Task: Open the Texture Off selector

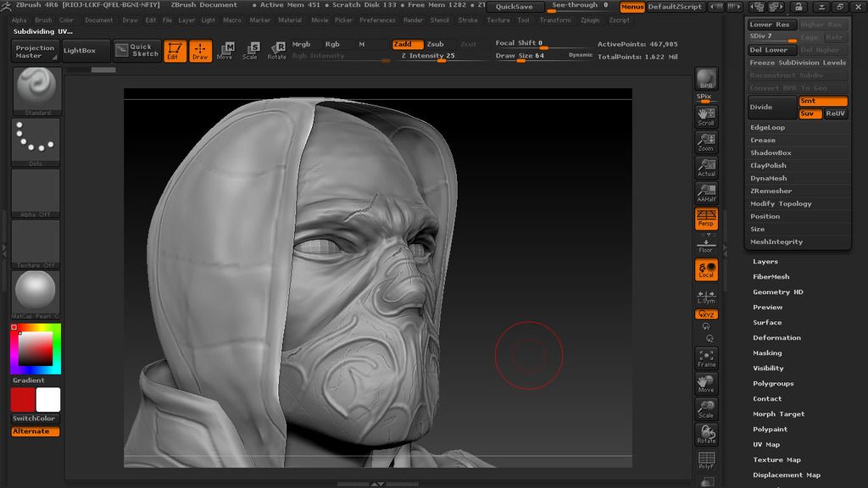Action: pyautogui.click(x=36, y=245)
